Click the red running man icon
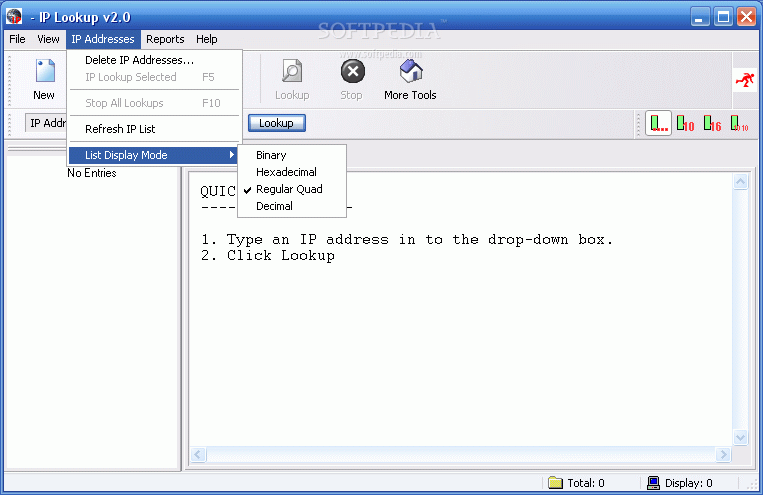The width and height of the screenshot is (763, 495). [x=745, y=80]
